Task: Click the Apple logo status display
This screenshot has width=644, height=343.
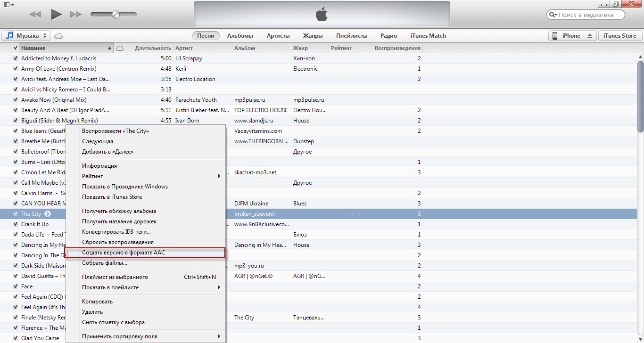Action: [322, 15]
